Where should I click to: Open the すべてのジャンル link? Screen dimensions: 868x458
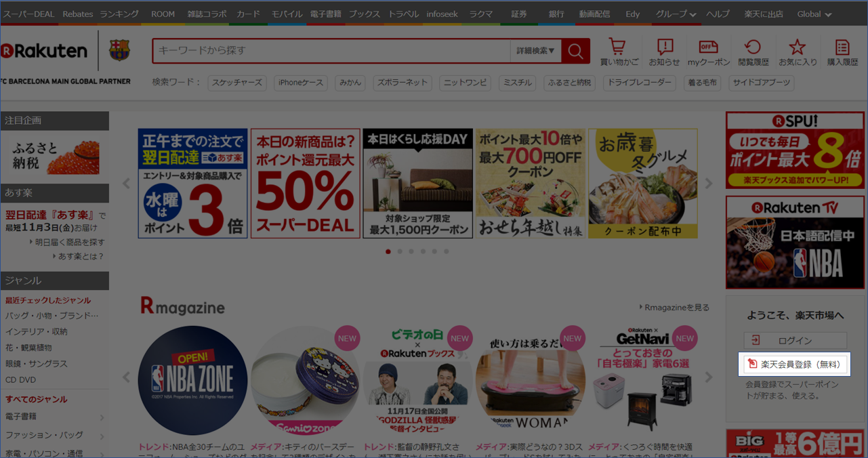(x=37, y=399)
